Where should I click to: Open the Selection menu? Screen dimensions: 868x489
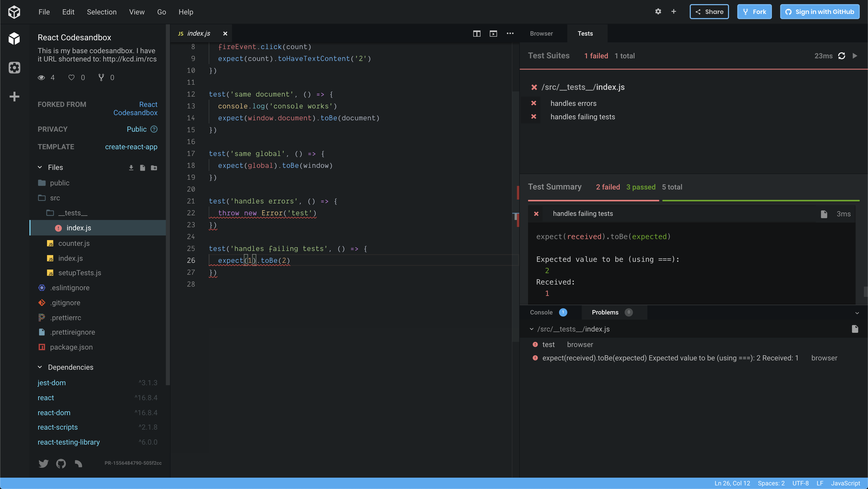tap(102, 12)
